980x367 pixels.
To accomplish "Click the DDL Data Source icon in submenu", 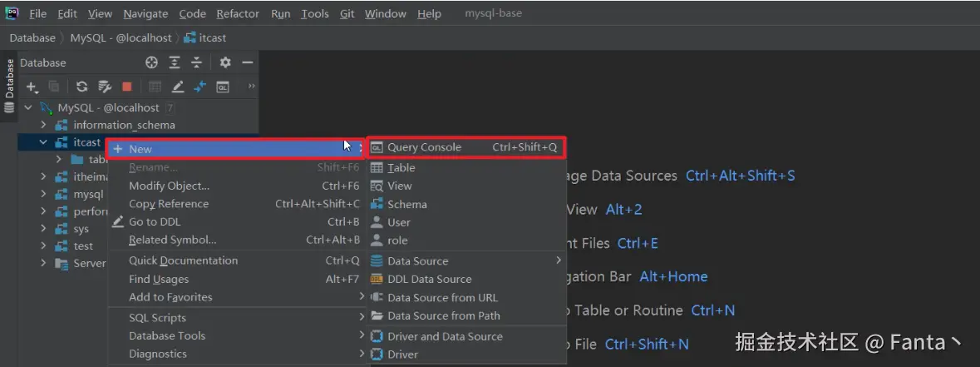I will tap(377, 279).
